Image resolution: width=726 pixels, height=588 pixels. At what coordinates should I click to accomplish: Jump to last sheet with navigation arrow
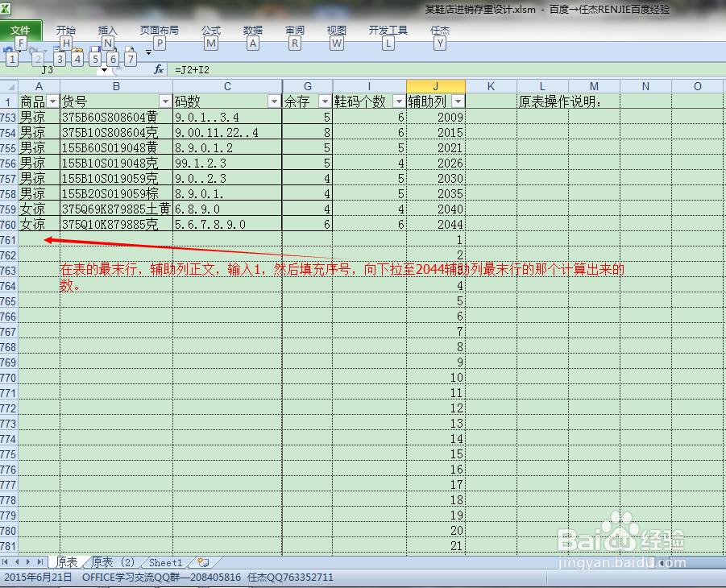click(x=40, y=562)
